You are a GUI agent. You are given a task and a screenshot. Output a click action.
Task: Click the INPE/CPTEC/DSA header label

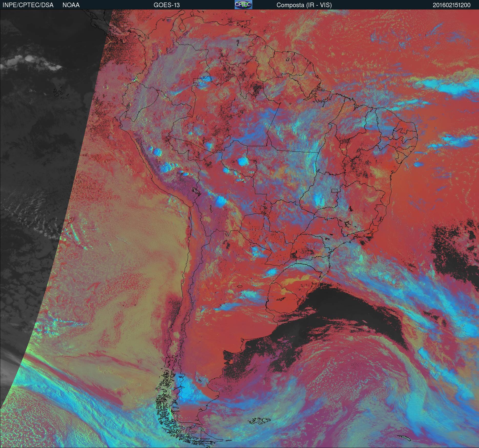point(28,5)
